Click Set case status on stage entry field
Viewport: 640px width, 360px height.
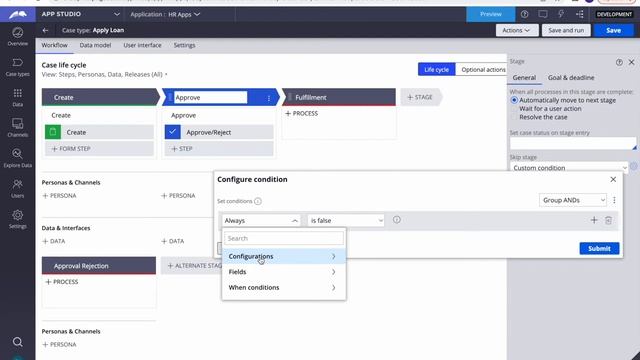tap(573, 144)
